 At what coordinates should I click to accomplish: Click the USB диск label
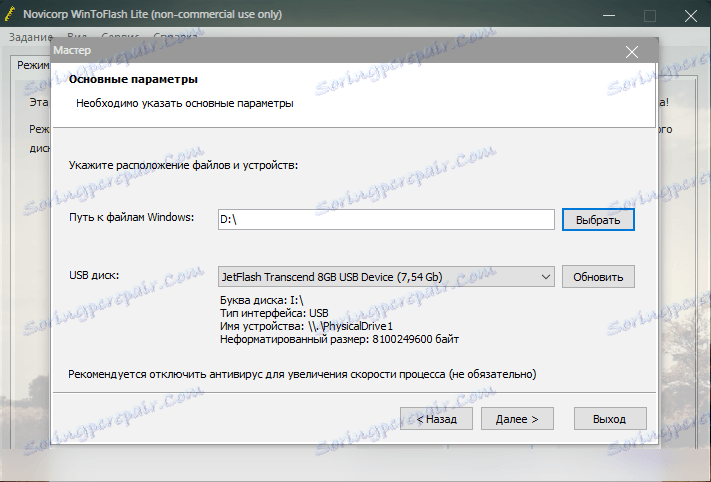coord(94,275)
